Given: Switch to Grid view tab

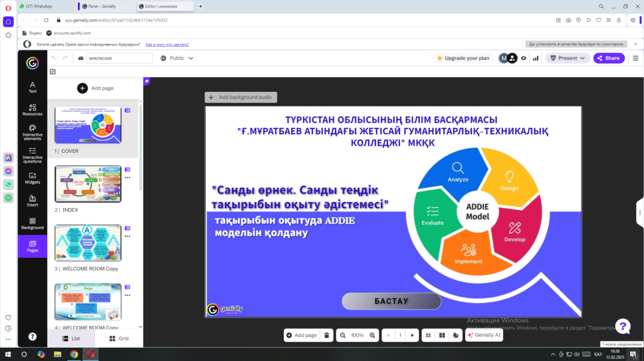Looking at the screenshot, I should 119,339.
